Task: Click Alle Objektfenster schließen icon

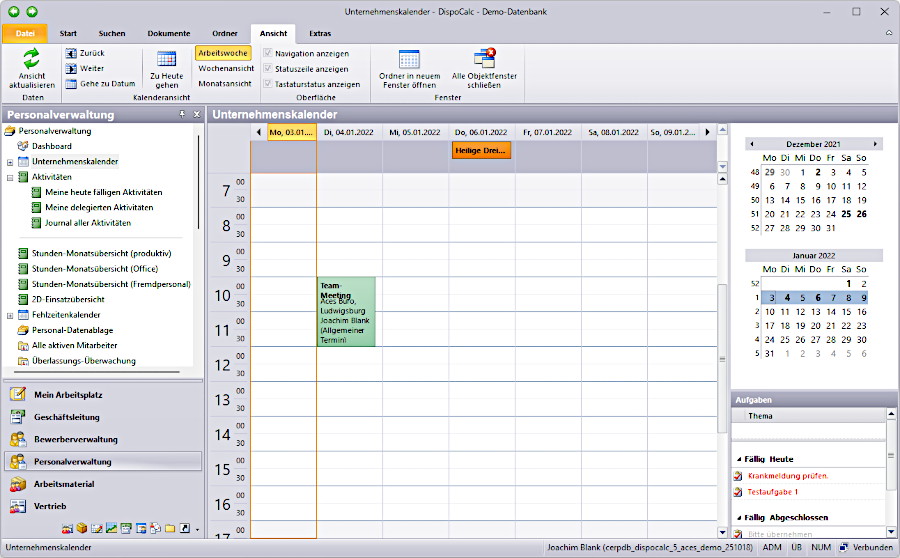Action: coord(484,59)
